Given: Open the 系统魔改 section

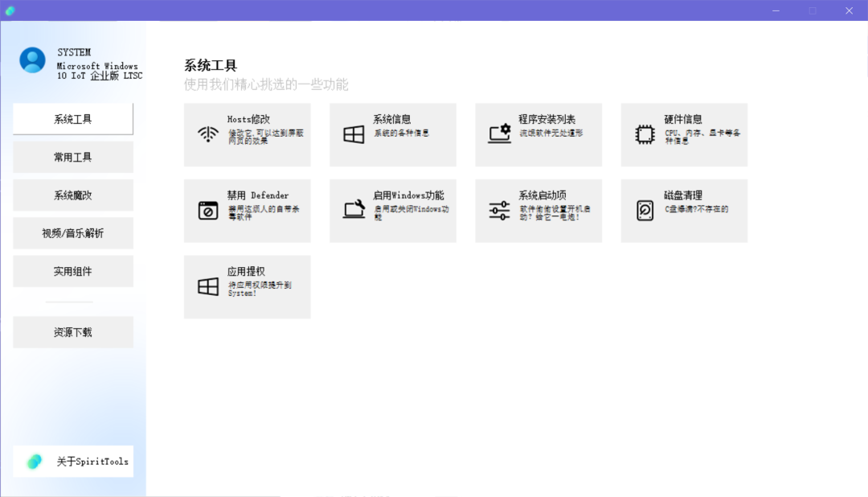Looking at the screenshot, I should click(73, 195).
